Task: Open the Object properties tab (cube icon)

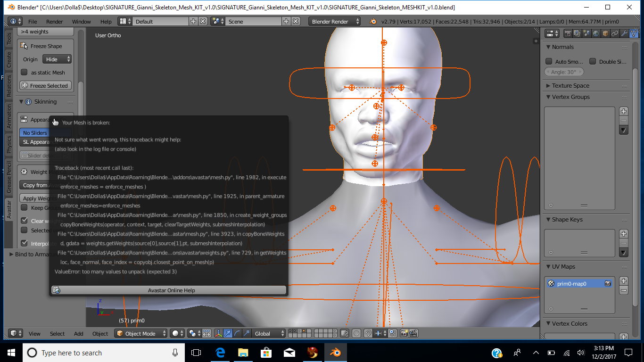Action: click(605, 33)
